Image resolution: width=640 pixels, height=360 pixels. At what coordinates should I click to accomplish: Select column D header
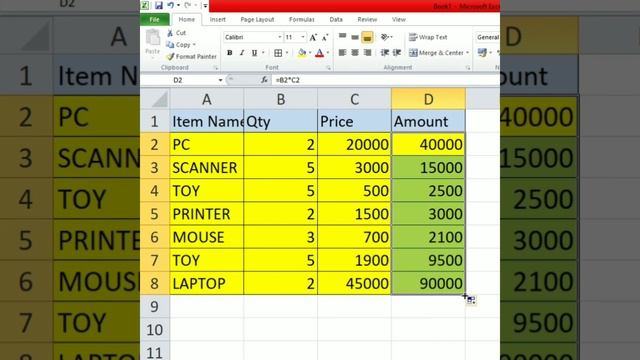tap(428, 99)
